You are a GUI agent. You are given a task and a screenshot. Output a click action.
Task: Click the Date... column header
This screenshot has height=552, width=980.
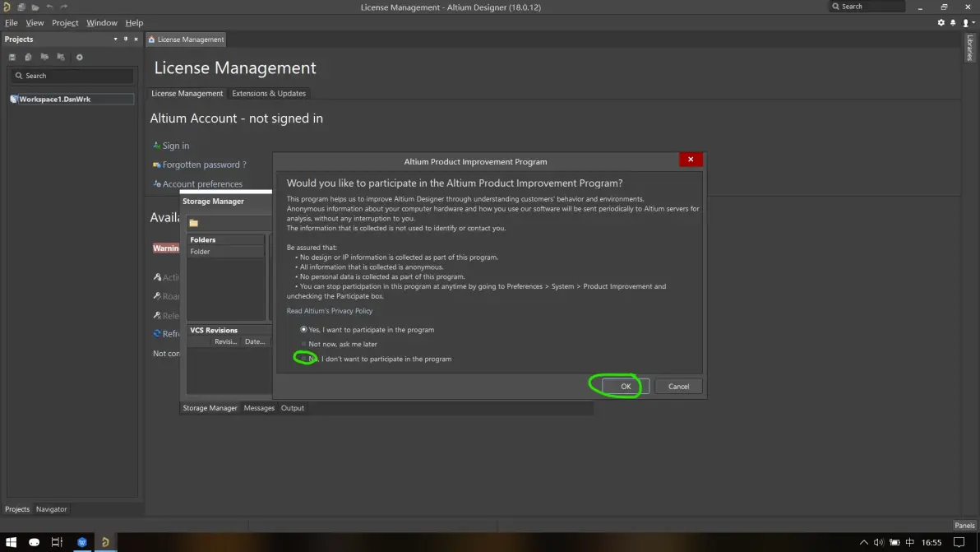point(255,341)
